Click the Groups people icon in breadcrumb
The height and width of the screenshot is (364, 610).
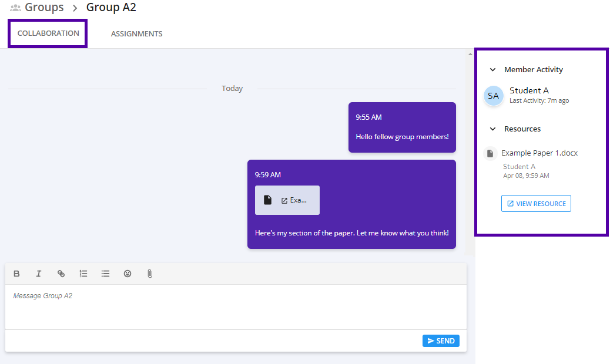[x=15, y=8]
